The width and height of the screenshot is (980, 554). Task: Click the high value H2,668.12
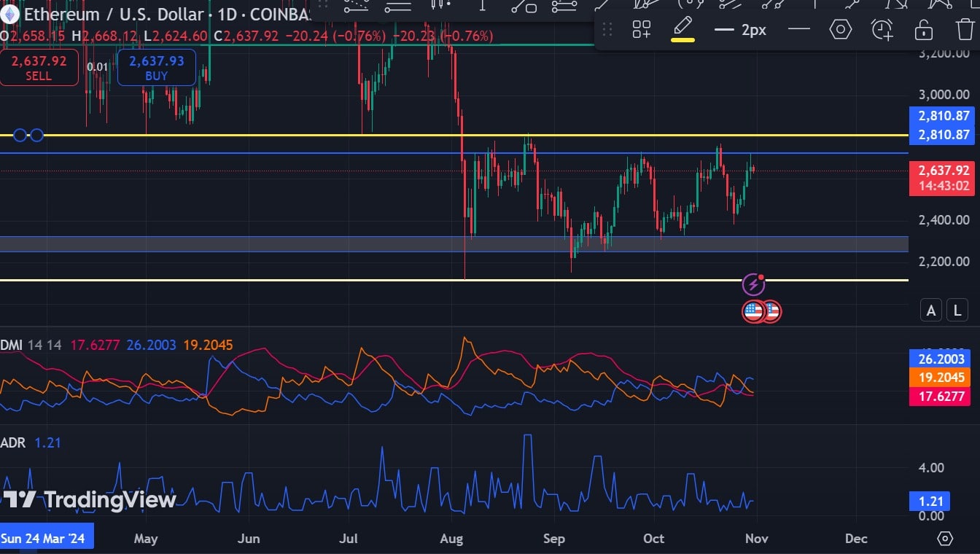pos(104,36)
